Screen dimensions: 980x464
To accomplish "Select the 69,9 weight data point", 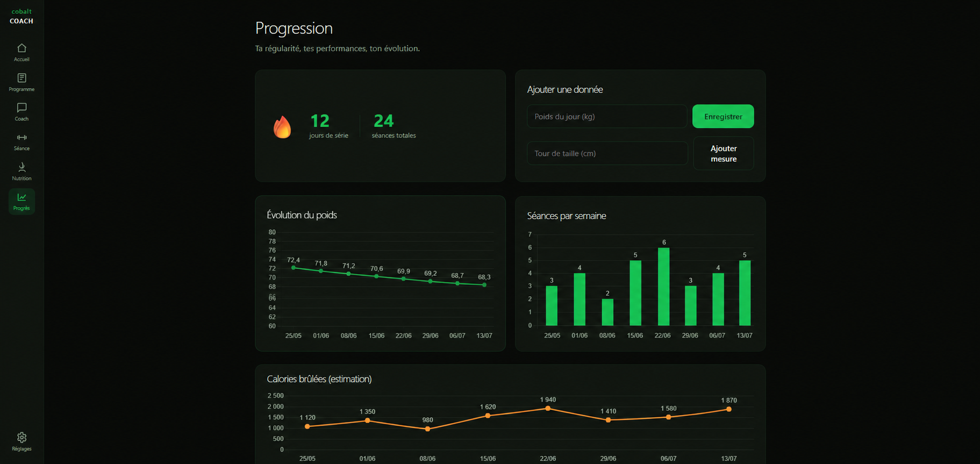I will (404, 279).
